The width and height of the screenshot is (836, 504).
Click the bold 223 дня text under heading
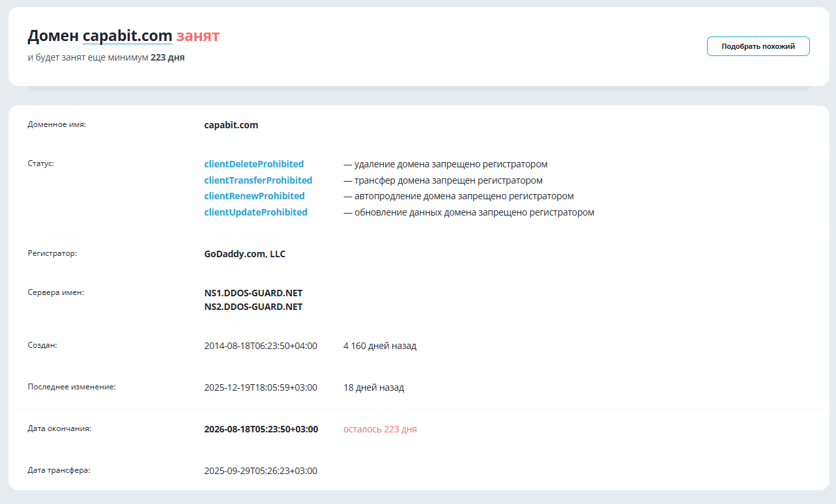tap(166, 57)
